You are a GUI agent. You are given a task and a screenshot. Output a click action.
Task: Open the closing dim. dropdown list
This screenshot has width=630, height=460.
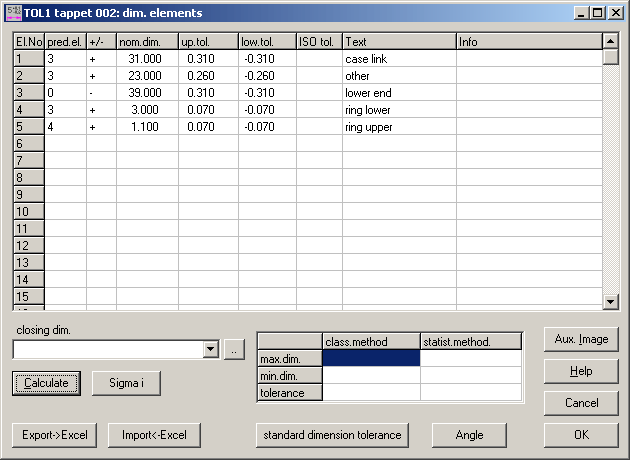pos(210,349)
